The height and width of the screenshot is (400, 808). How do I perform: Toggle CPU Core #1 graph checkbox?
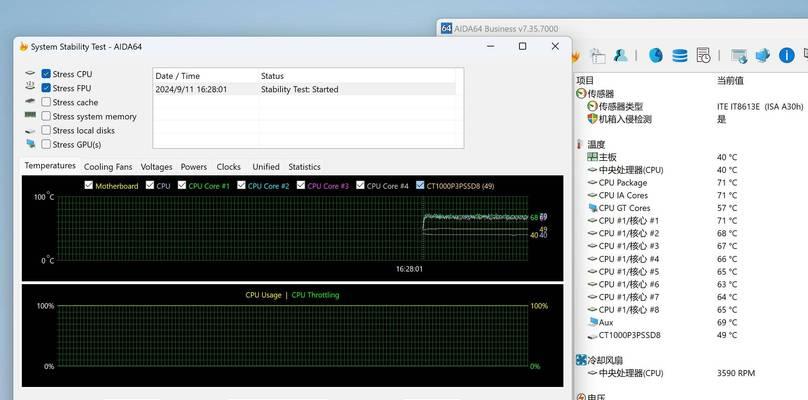(x=181, y=185)
